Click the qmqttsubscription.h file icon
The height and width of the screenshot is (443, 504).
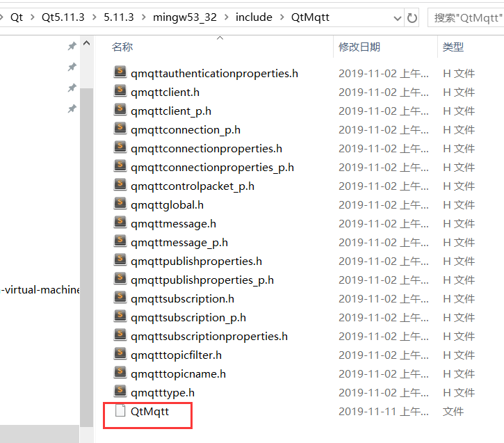tap(120, 297)
